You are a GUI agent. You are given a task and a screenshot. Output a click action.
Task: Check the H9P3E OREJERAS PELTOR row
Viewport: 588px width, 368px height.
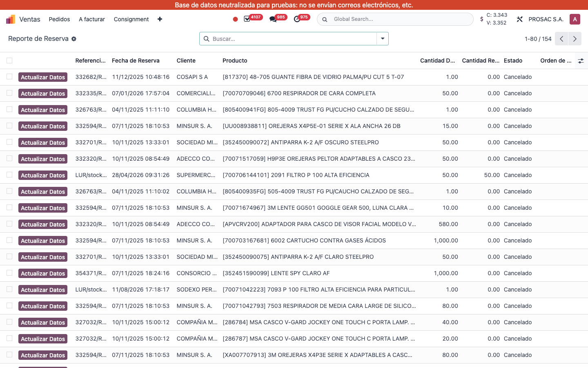click(x=9, y=158)
